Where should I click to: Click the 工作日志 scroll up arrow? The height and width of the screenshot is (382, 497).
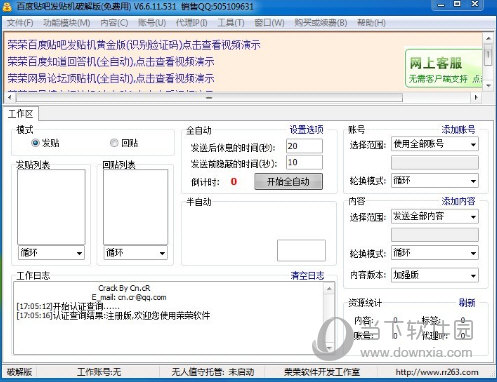pyautogui.click(x=329, y=289)
